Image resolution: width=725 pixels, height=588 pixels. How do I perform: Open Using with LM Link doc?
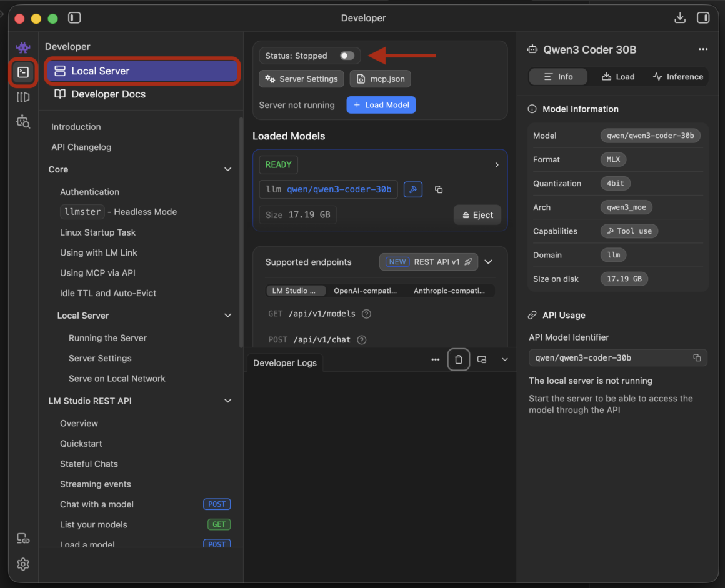click(x=99, y=253)
